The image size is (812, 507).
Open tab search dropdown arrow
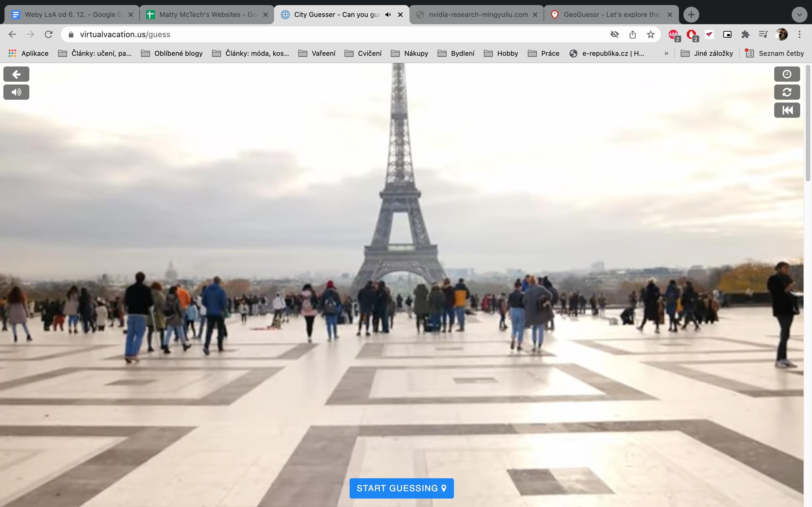point(799,15)
